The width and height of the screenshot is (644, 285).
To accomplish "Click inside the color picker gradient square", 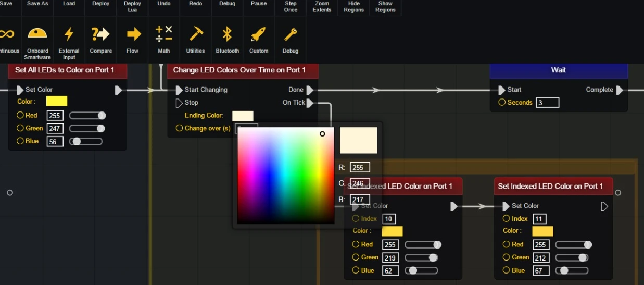I will [x=286, y=176].
